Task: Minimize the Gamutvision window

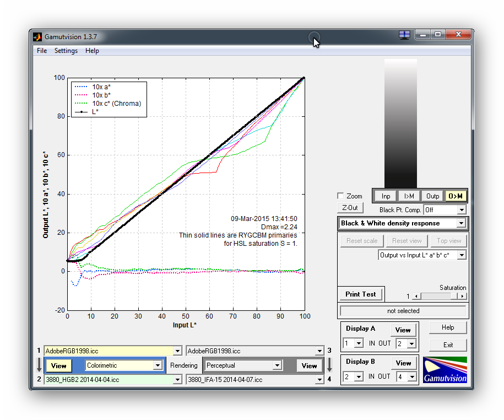Action: pyautogui.click(x=422, y=35)
